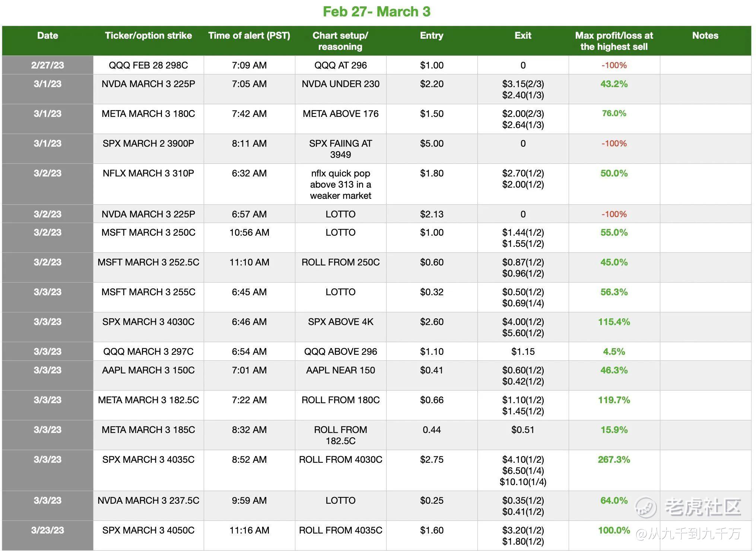The height and width of the screenshot is (551, 756).
Task: Click the 'QQQ ABOVE 296' cell
Action: pyautogui.click(x=340, y=352)
